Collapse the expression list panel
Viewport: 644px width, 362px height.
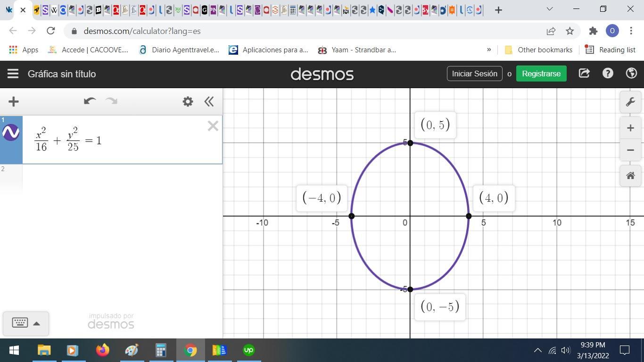pyautogui.click(x=209, y=101)
